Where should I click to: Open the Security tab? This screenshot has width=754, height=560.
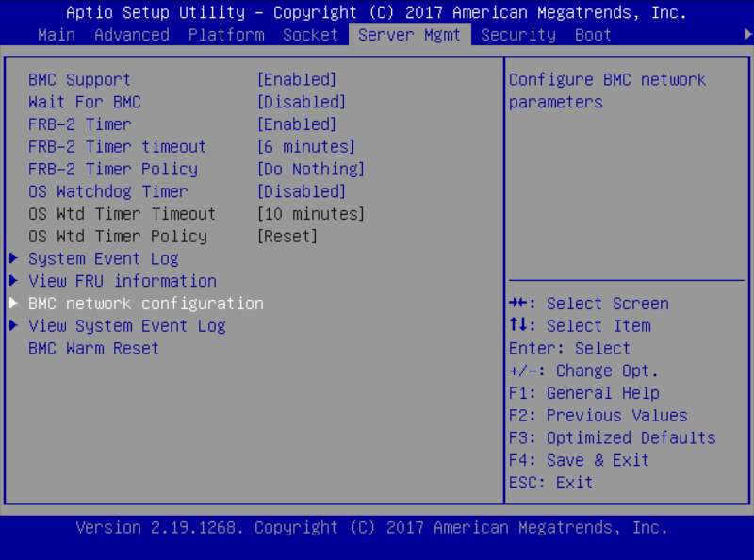517,35
